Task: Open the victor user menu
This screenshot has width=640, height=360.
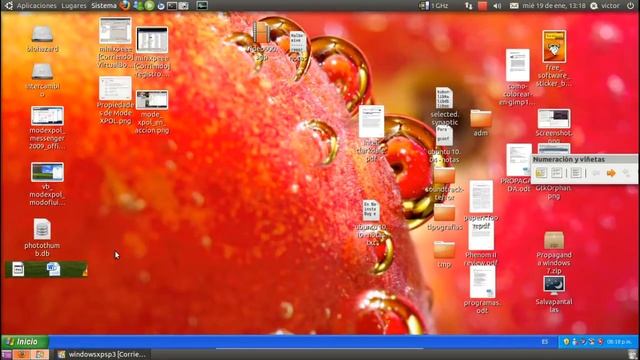Action: pyautogui.click(x=605, y=6)
